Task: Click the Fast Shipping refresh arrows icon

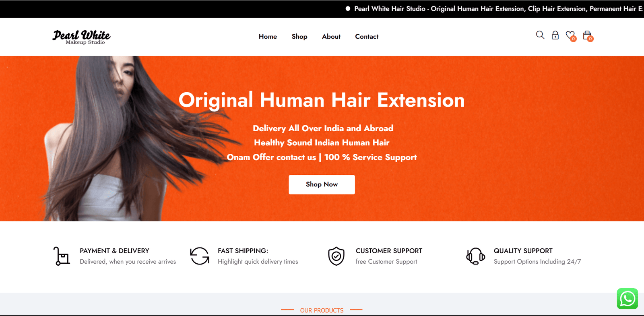Action: 200,256
